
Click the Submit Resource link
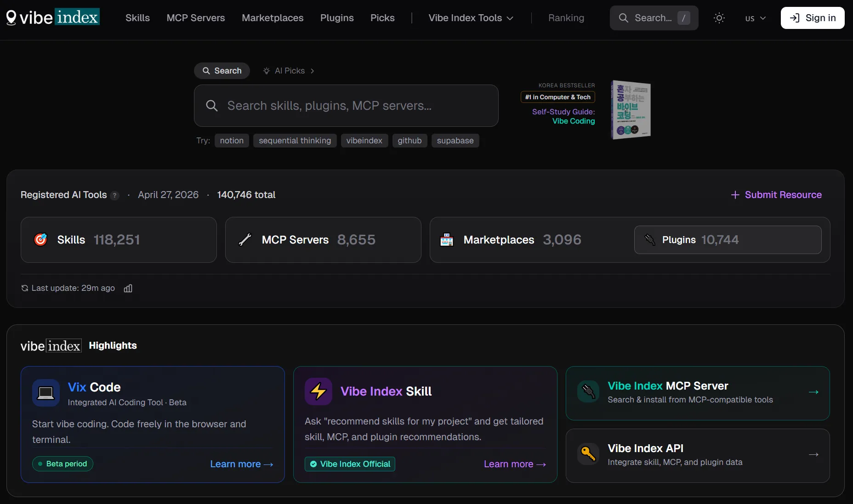[x=776, y=195]
